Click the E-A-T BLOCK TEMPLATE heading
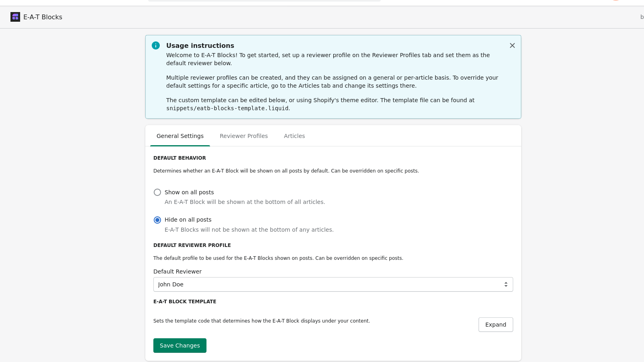Screen dimensions: 644x362 pyautogui.click(x=185, y=302)
